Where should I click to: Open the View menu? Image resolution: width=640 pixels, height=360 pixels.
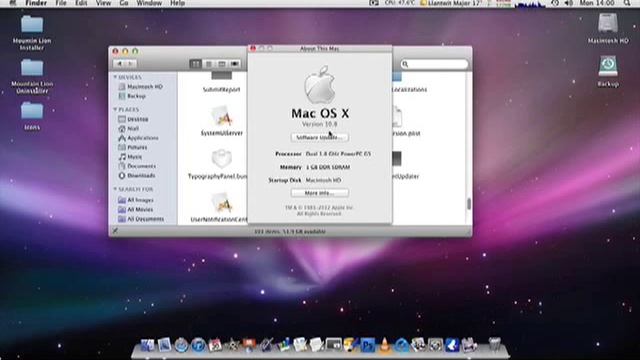pyautogui.click(x=103, y=3)
